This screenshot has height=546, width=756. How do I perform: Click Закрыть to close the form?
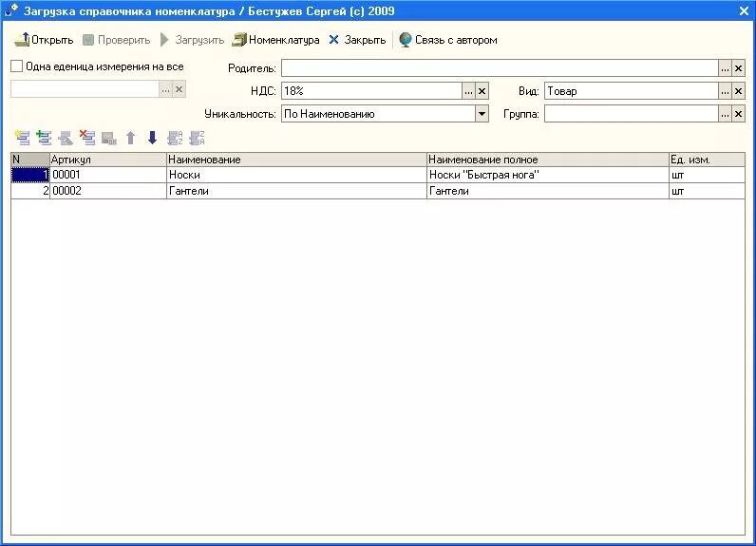(x=357, y=40)
